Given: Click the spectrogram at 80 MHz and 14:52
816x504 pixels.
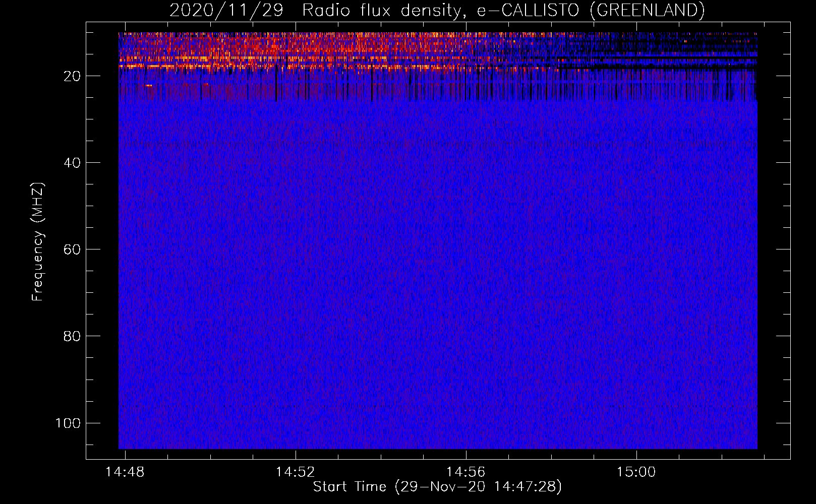Looking at the screenshot, I should tap(295, 336).
